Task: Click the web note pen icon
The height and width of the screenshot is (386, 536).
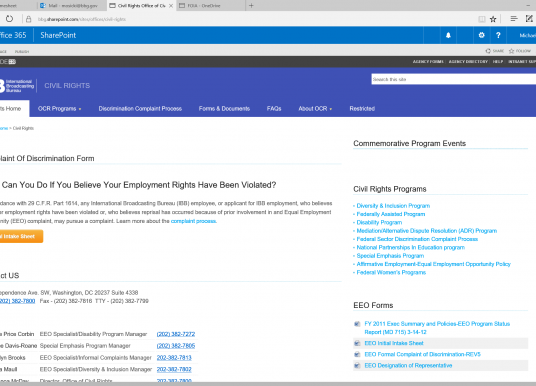Action: tap(529, 18)
